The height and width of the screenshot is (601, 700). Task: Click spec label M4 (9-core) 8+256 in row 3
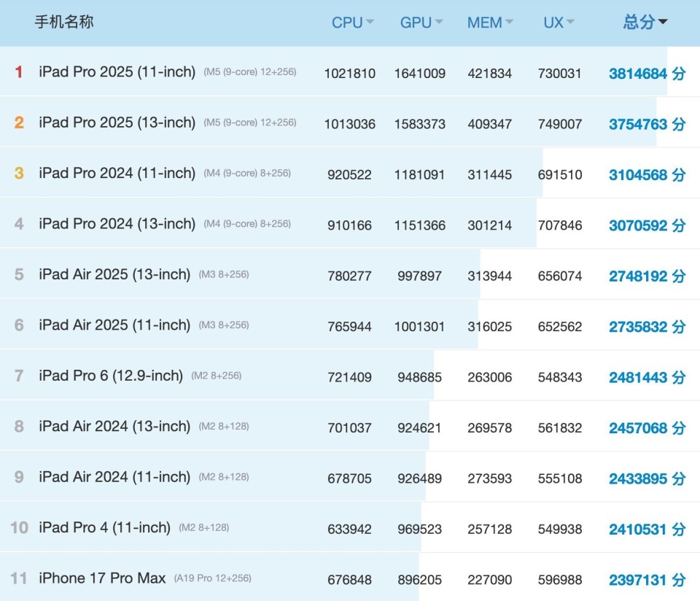coord(247,174)
